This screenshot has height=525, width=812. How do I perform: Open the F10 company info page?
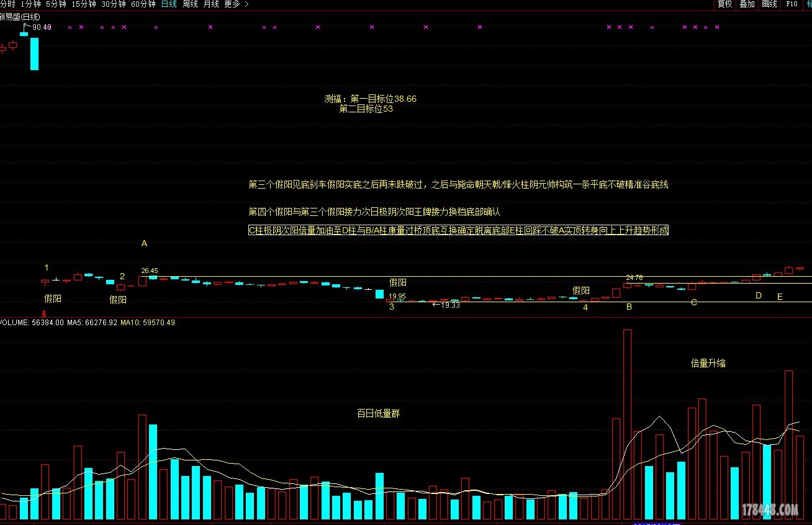click(792, 4)
